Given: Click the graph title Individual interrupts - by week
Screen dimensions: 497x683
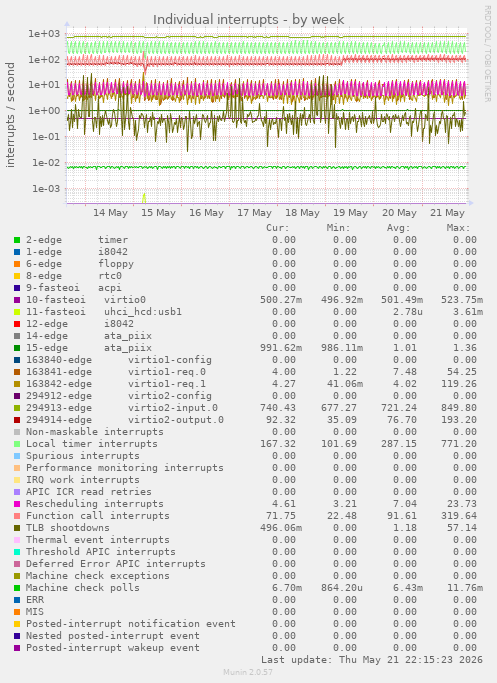Looking at the screenshot, I should pos(249,20).
